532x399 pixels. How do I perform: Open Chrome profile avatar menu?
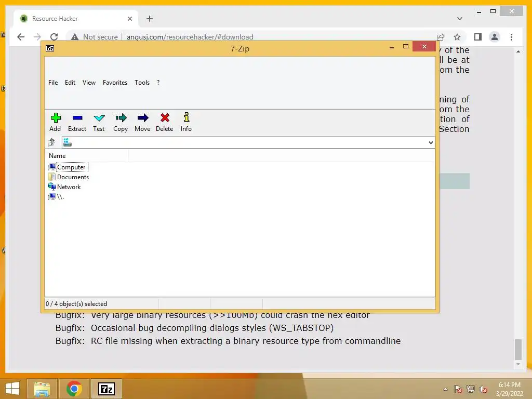[495, 37]
